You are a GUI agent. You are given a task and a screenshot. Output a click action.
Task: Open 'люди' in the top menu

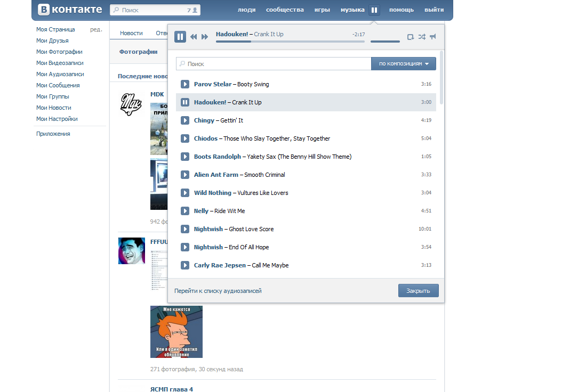coord(246,10)
